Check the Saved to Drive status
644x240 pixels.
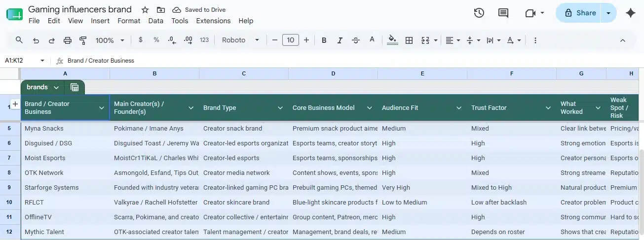[199, 10]
